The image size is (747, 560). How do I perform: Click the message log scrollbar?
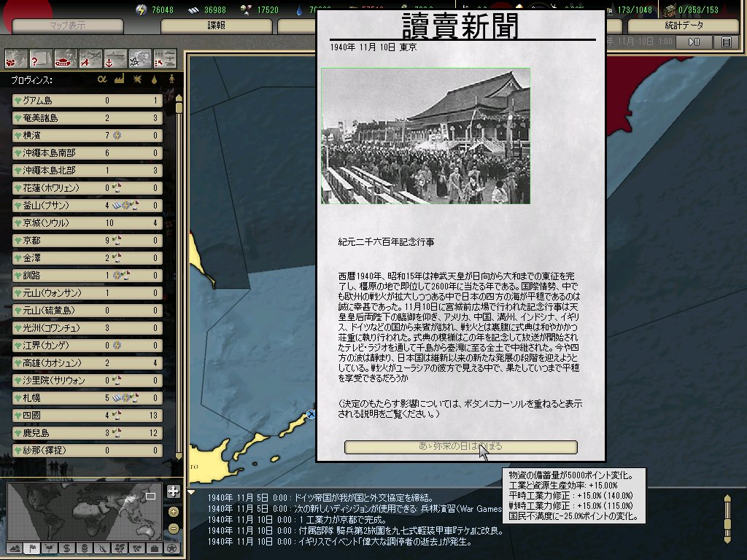tap(727, 519)
